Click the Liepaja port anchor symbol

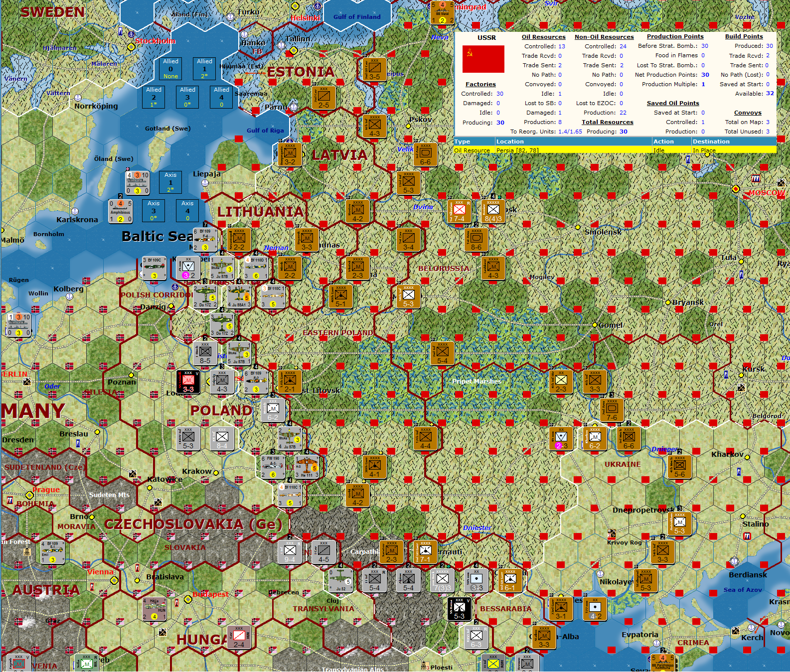pos(205,183)
